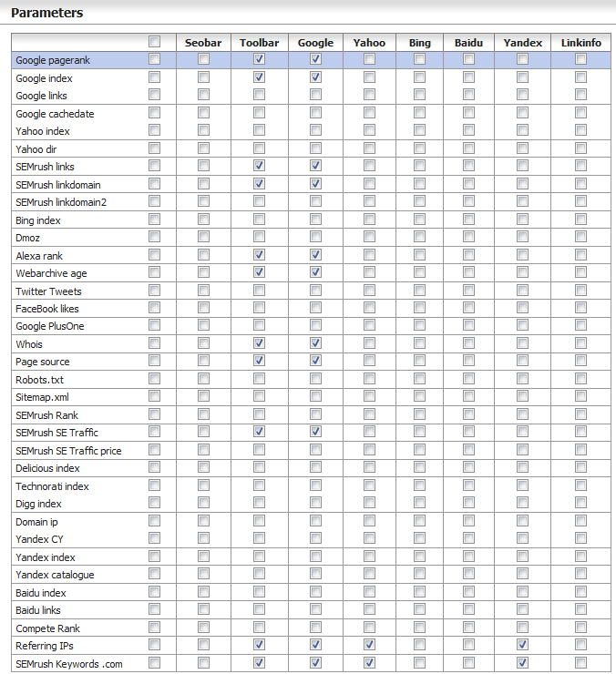Toggle the row-wide checkbox for Yahoo dir

pos(154,148)
